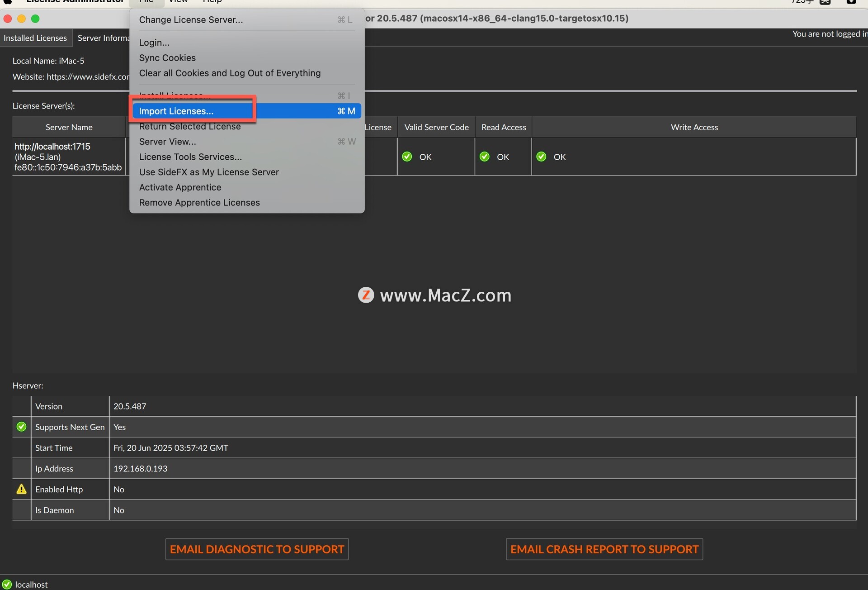Choose Import Licenses from the File menu
This screenshot has height=590, width=868.
pos(176,111)
